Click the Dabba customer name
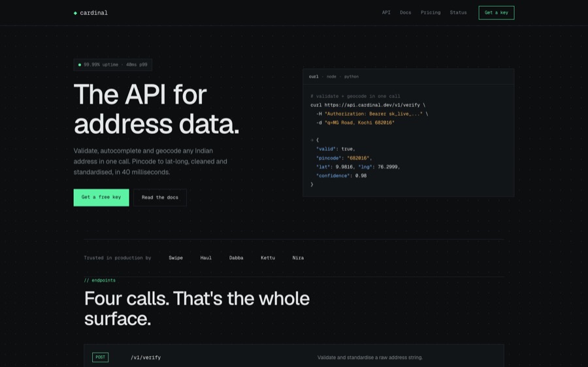Image resolution: width=588 pixels, height=367 pixels. [237, 258]
